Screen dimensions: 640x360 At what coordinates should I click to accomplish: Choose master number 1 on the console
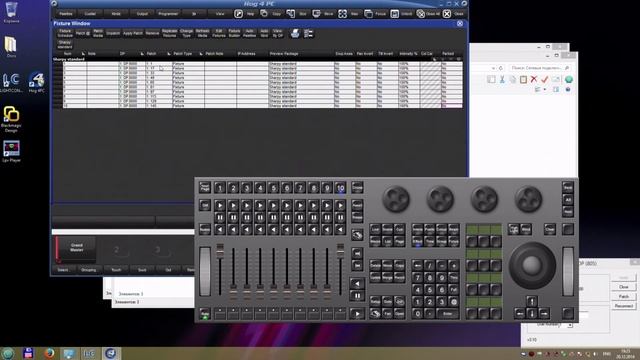click(x=220, y=188)
